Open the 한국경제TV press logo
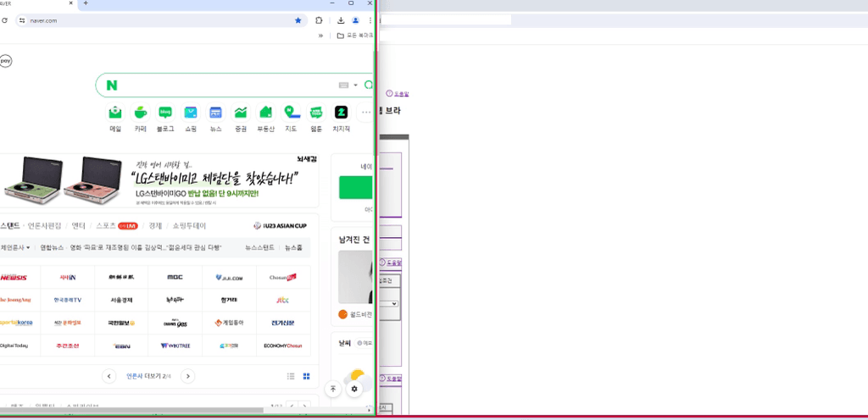The width and height of the screenshot is (868, 420). coord(68,300)
